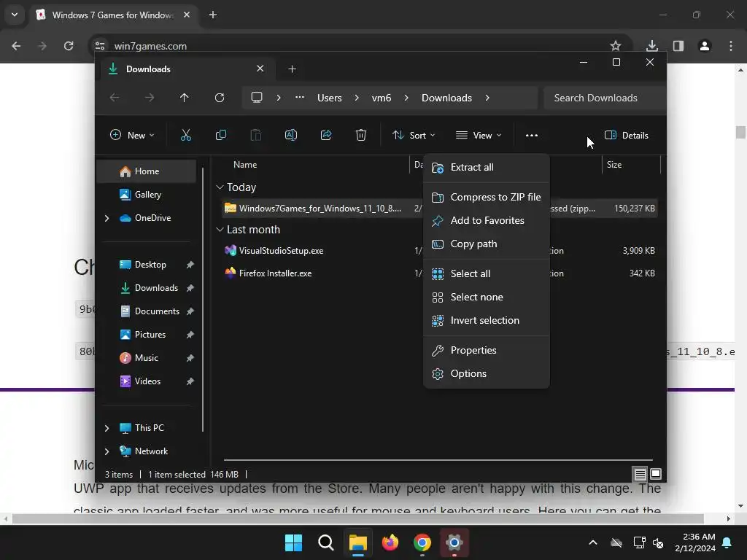Click the chevron after Downloads in address bar

(487, 98)
